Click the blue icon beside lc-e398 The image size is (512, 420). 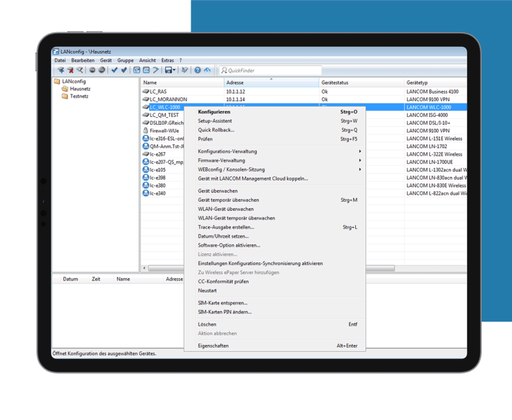coord(146,178)
